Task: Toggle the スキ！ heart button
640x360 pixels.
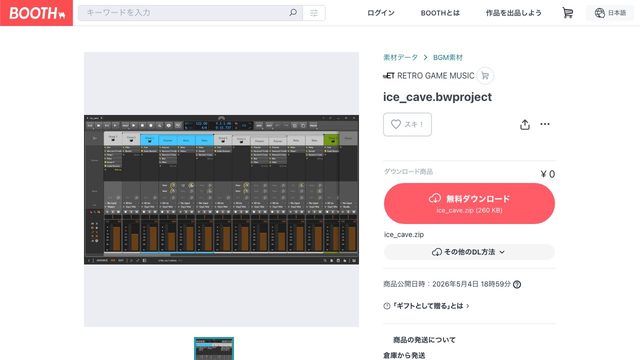Action: (x=407, y=124)
